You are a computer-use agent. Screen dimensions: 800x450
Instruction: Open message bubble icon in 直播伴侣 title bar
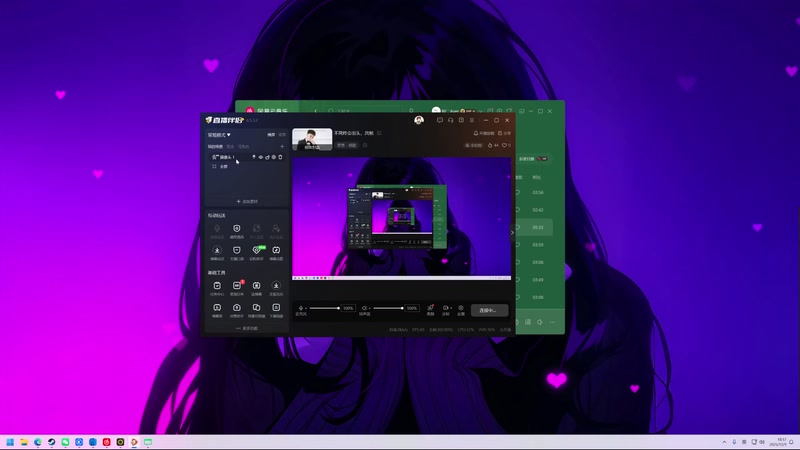click(x=440, y=120)
